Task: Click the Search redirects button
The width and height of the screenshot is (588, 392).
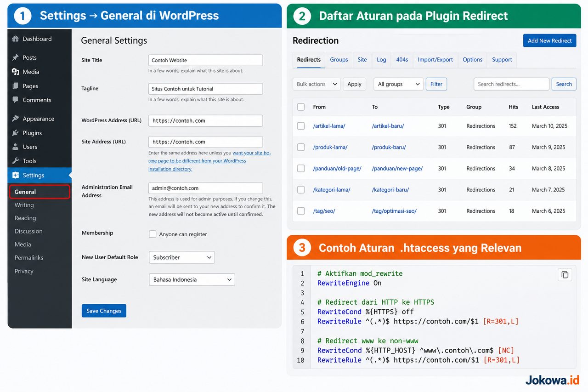Action: coord(564,84)
